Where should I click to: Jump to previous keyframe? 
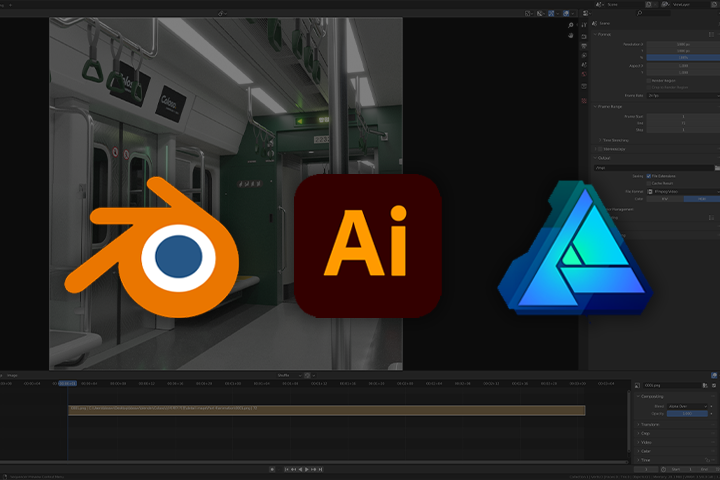293,469
